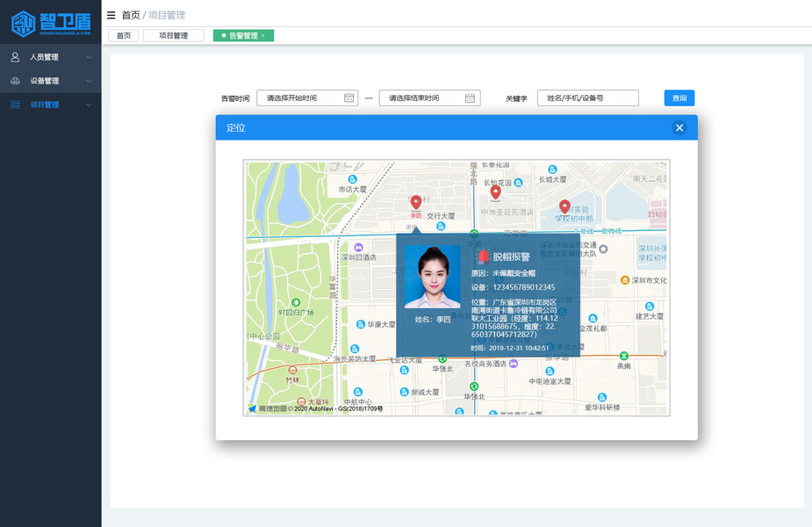Click the portrait photo of 李四
The image size is (812, 527).
click(433, 278)
